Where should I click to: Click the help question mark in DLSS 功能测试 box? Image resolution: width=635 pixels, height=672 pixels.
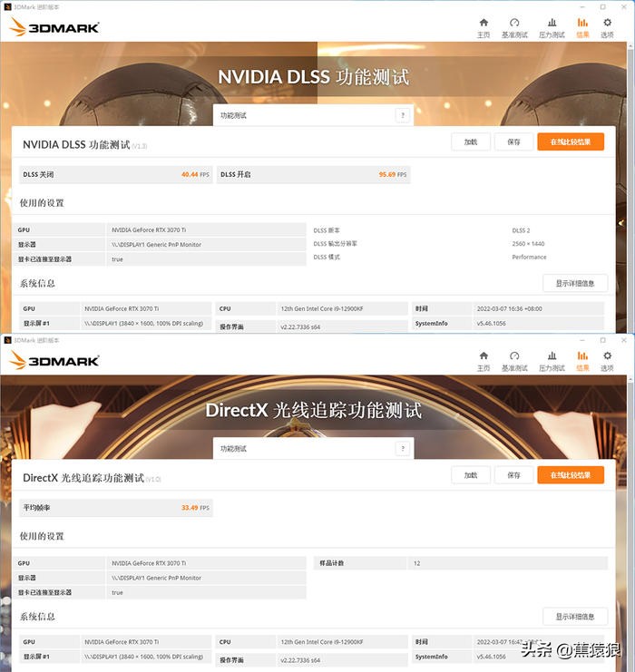pos(402,115)
